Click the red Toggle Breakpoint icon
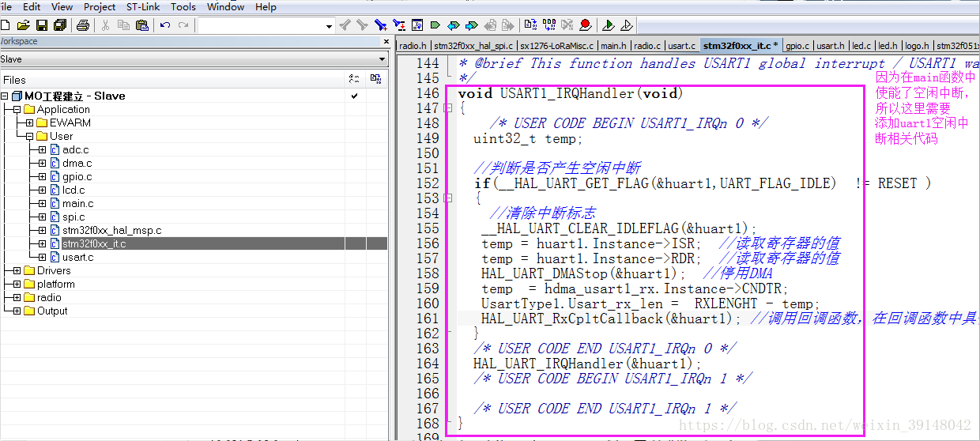The height and width of the screenshot is (441, 980). tap(586, 25)
